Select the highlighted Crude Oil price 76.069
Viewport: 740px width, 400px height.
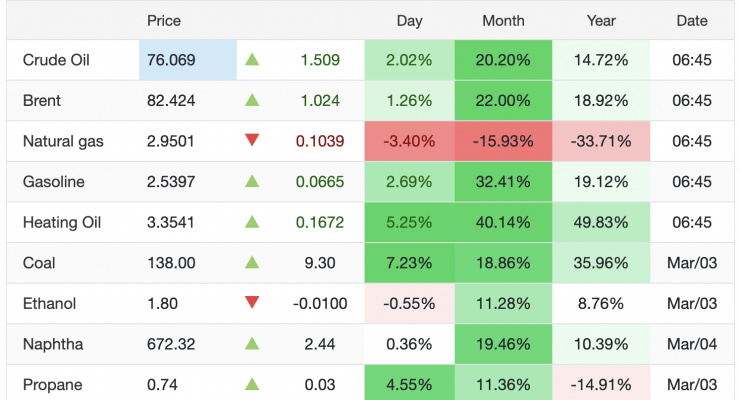[173, 60]
